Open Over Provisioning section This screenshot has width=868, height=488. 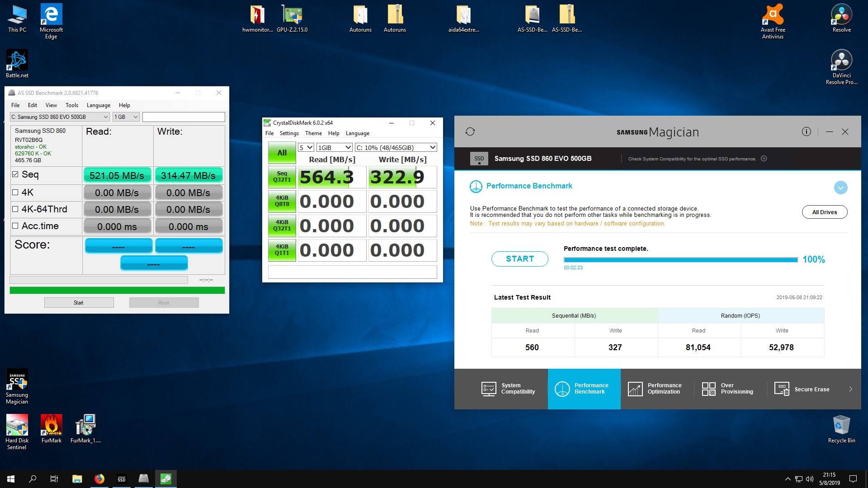point(728,389)
